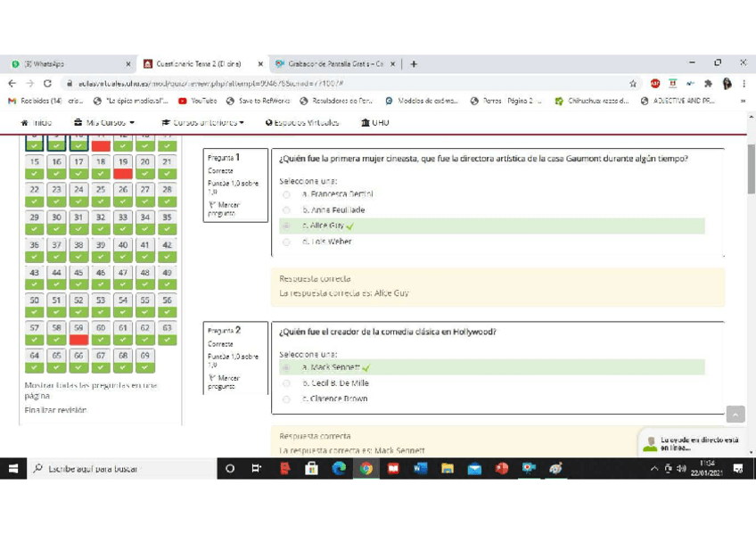This screenshot has height=534, width=756.
Task: Click the page vertical scrollbar
Action: tap(751, 267)
